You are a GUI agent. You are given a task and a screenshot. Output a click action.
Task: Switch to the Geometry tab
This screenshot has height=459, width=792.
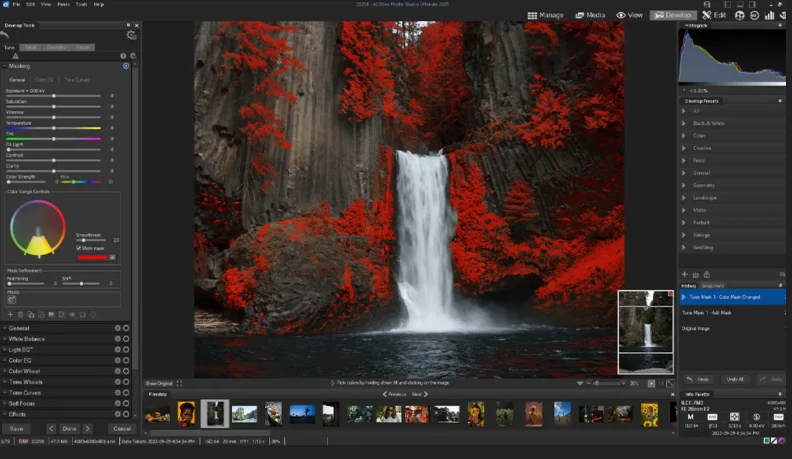(x=56, y=47)
